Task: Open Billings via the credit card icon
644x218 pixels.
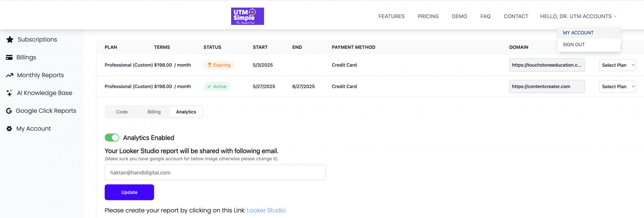Action: coord(9,58)
